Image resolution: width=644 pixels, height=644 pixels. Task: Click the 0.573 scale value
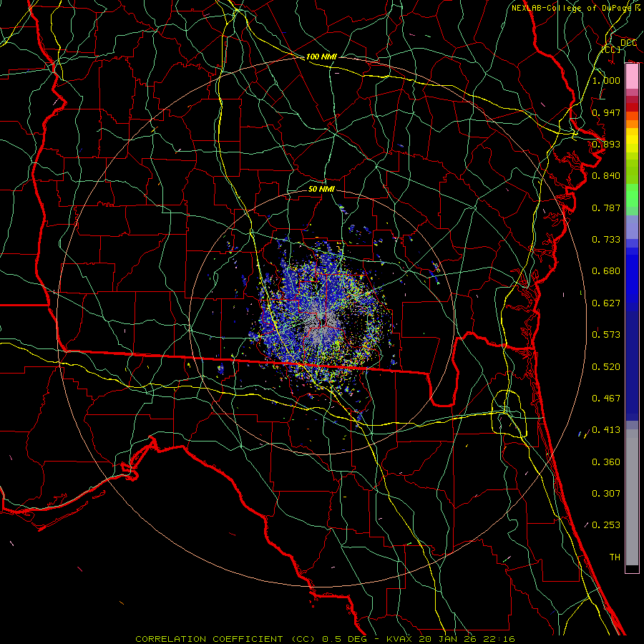pos(606,335)
